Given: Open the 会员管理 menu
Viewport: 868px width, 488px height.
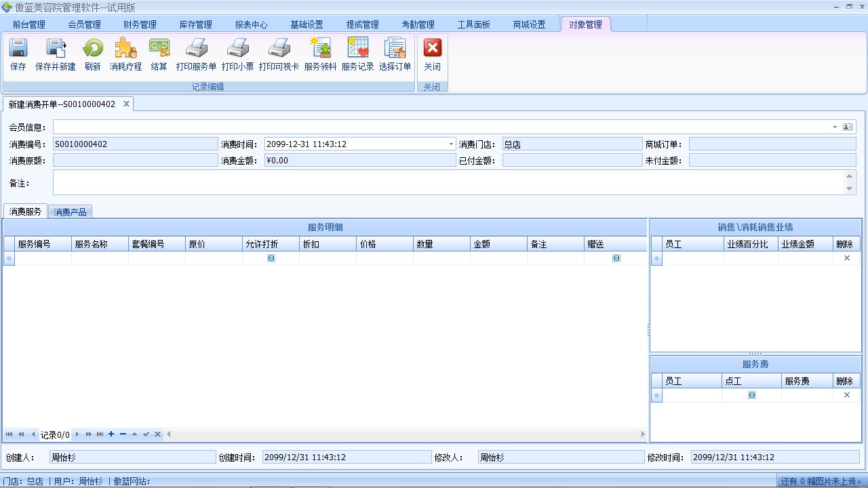Looking at the screenshot, I should tap(83, 24).
